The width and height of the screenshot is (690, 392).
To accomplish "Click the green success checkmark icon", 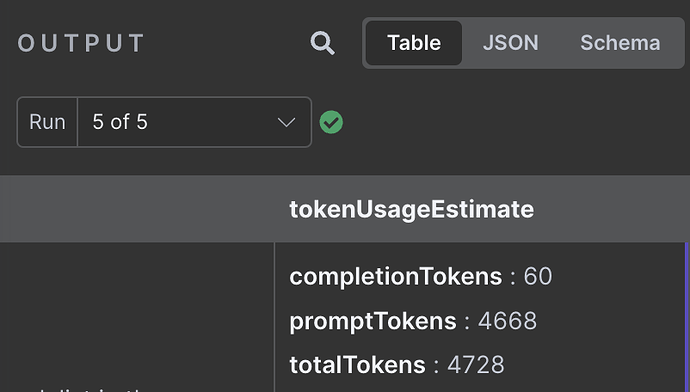I will [331, 122].
